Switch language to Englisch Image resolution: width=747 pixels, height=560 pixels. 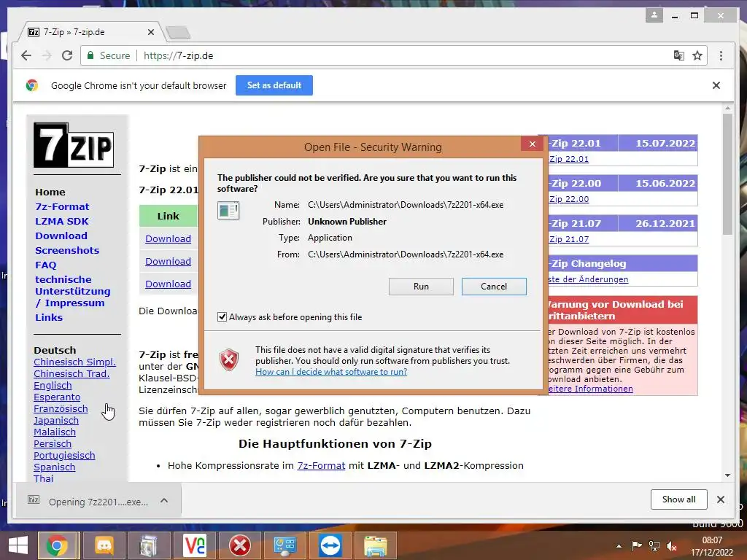point(53,385)
